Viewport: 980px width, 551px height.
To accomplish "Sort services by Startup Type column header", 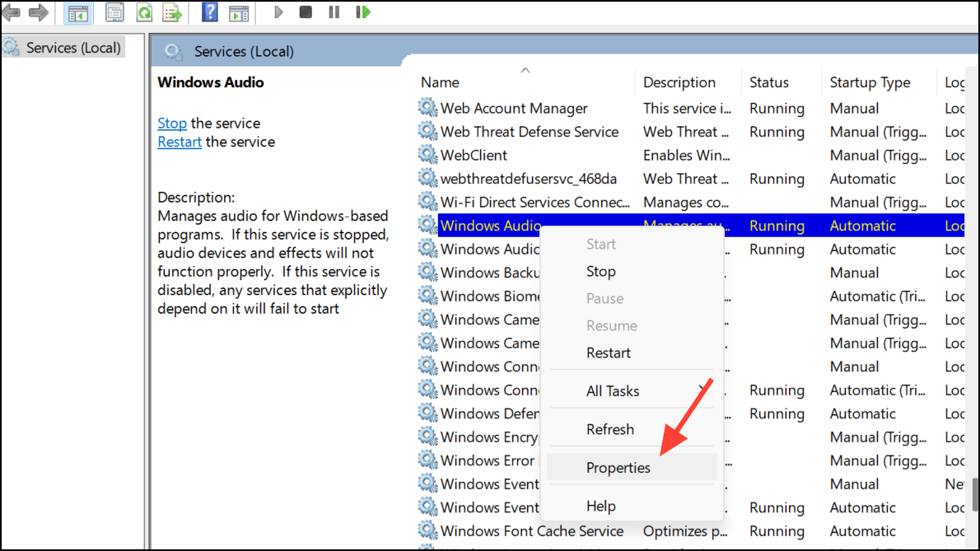I will click(x=870, y=82).
